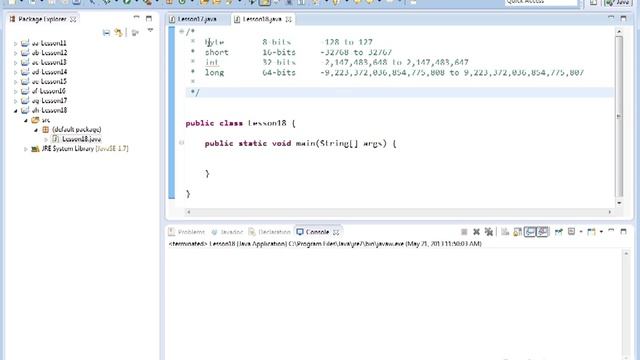Maximize the editor area
This screenshot has height=360, width=640.
coord(623,18)
